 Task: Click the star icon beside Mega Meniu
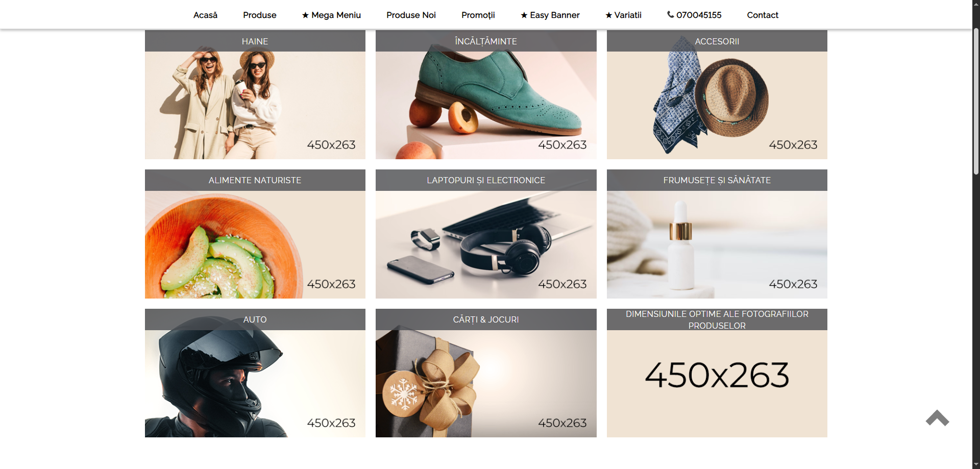point(305,15)
